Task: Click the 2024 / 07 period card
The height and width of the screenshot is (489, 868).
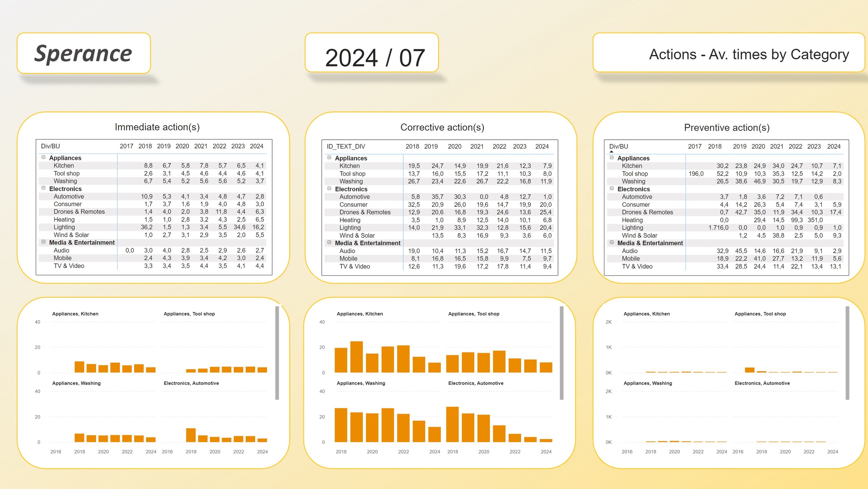Action: tap(372, 53)
